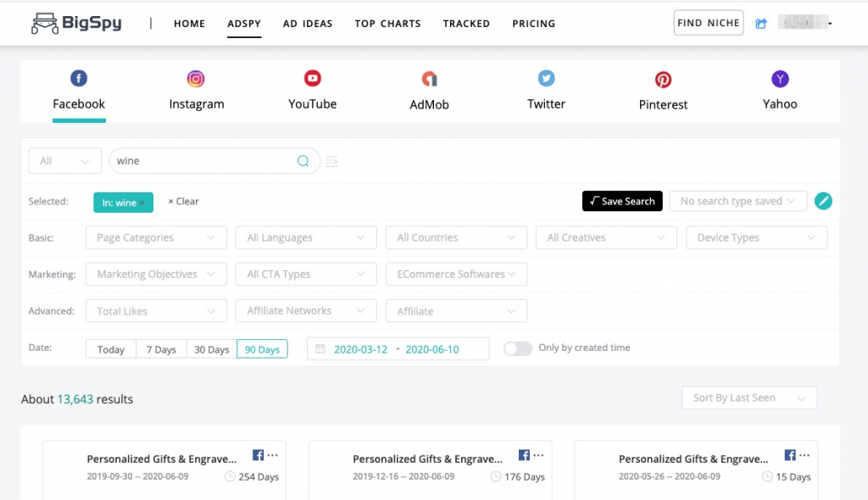The image size is (868, 500).
Task: Select the Today date filter
Action: 111,349
